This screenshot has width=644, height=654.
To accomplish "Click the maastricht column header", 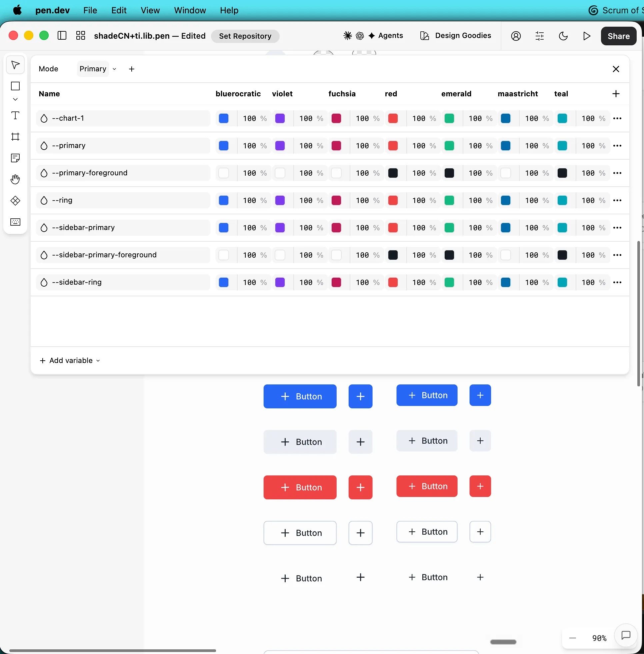I will pos(518,94).
